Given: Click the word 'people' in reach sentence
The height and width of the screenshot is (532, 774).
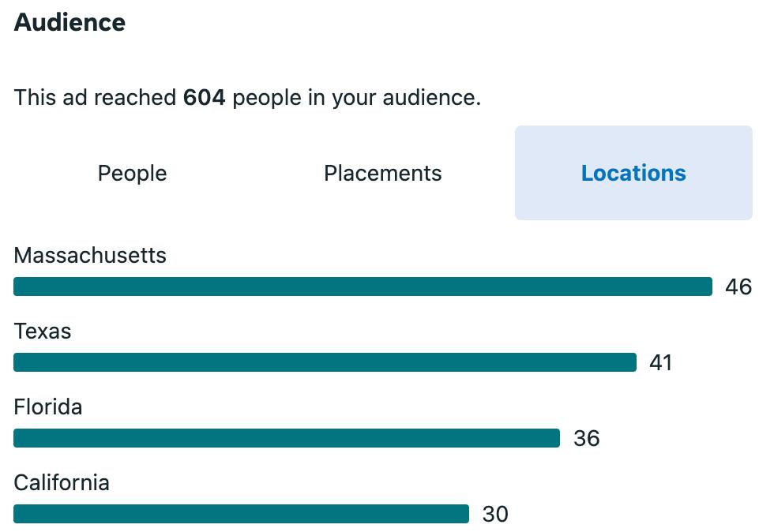Looking at the screenshot, I should (267, 98).
